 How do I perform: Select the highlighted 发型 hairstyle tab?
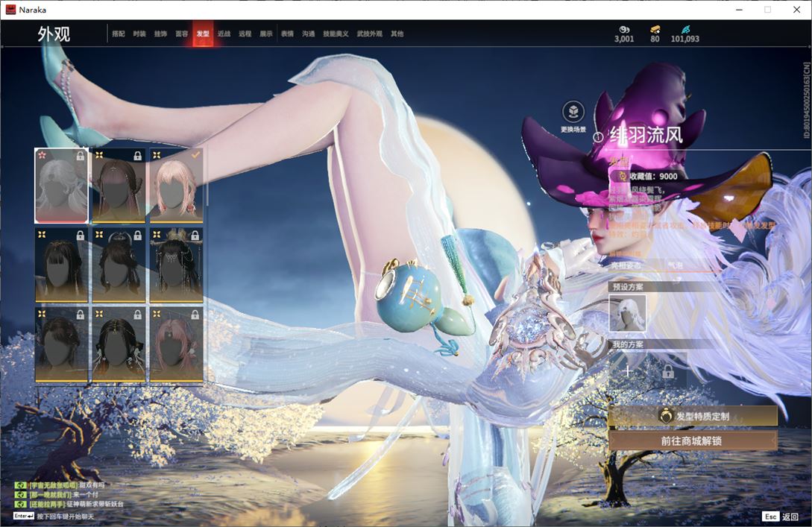coord(203,34)
